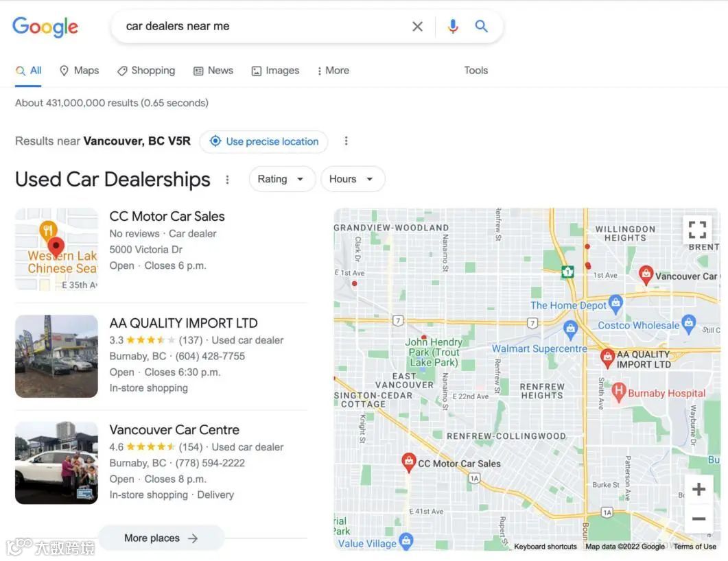Click Walmart Supercentre map marker
728x561 pixels.
[x=570, y=329]
